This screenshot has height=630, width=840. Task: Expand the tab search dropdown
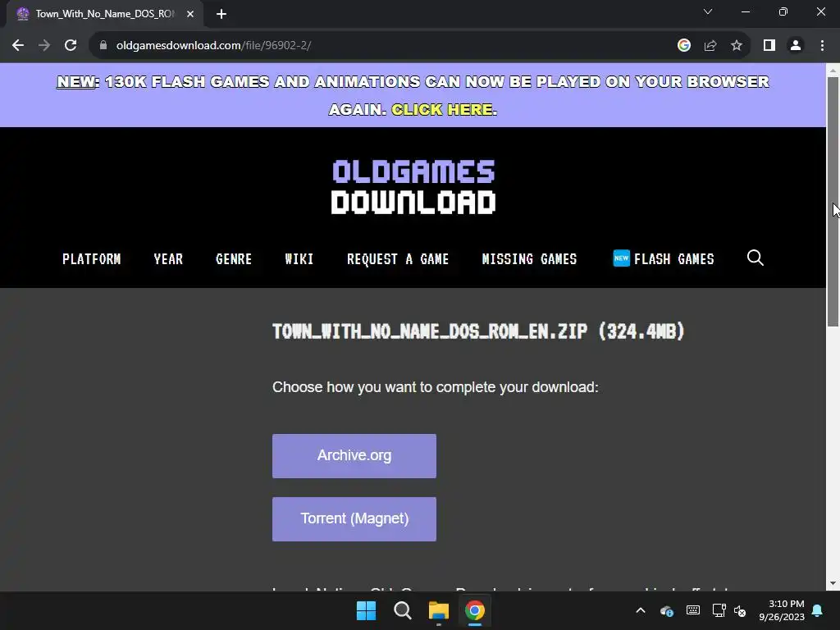708,11
